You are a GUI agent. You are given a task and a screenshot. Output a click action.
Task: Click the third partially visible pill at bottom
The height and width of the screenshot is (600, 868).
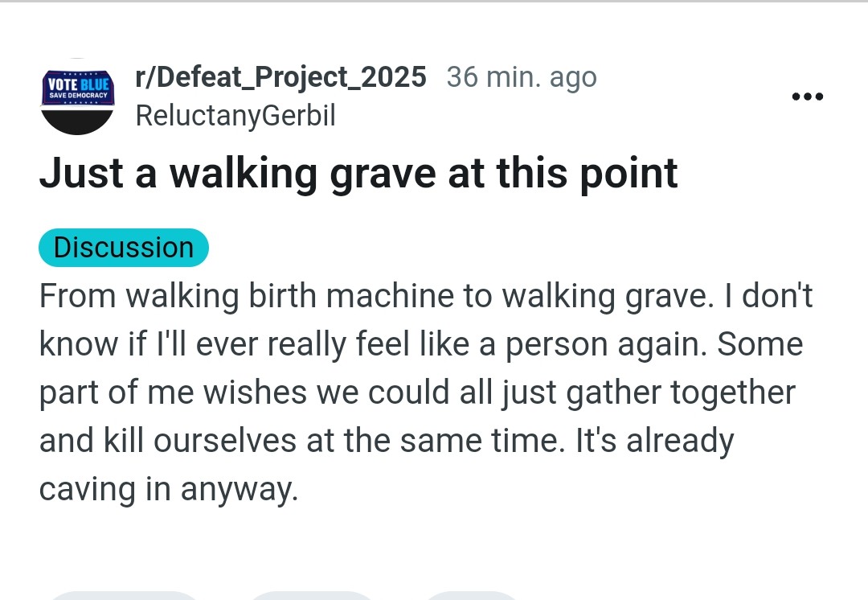click(472, 596)
